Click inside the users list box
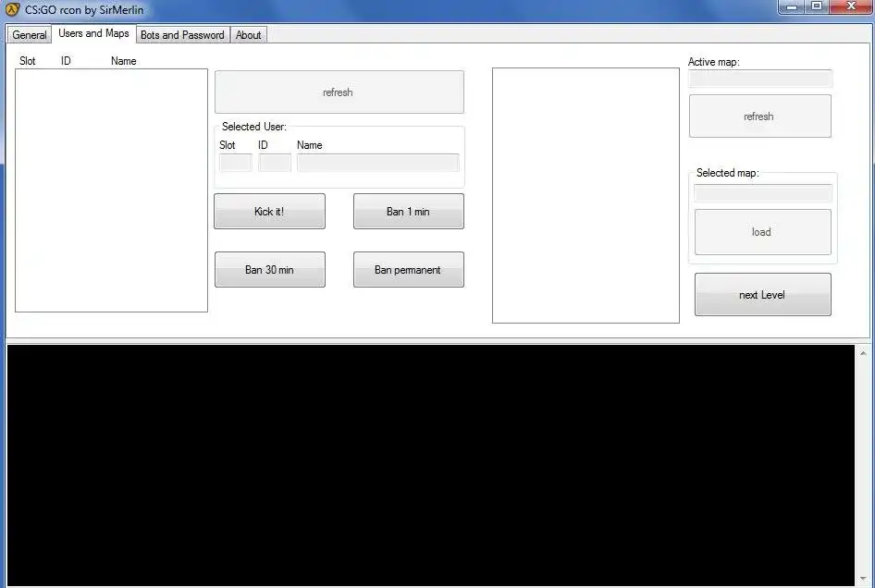The height and width of the screenshot is (588, 875). click(111, 190)
